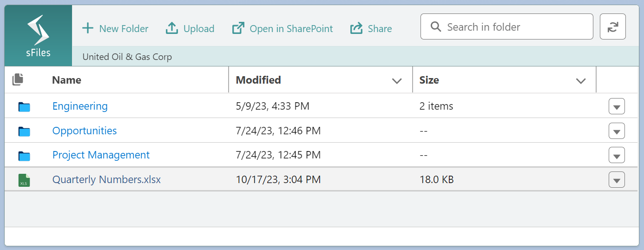Viewport: 644px width, 250px height.
Task: Click the United Oil & Gas Corp breadcrumb
Action: pyautogui.click(x=127, y=57)
